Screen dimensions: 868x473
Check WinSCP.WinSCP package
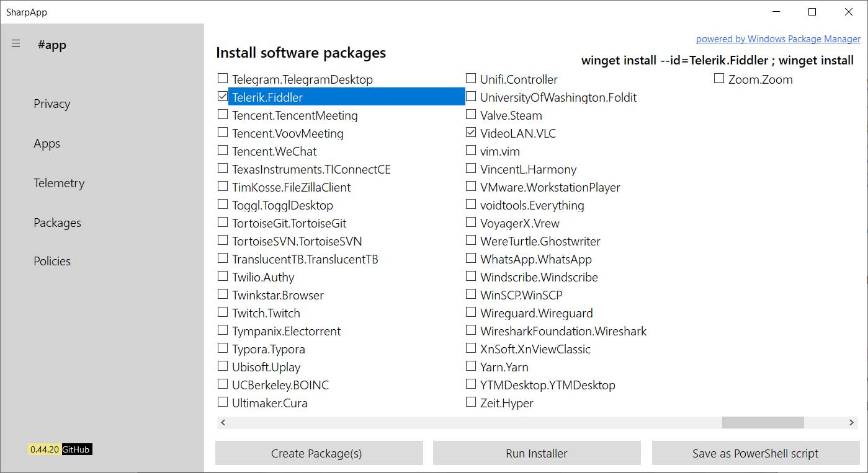coord(470,294)
